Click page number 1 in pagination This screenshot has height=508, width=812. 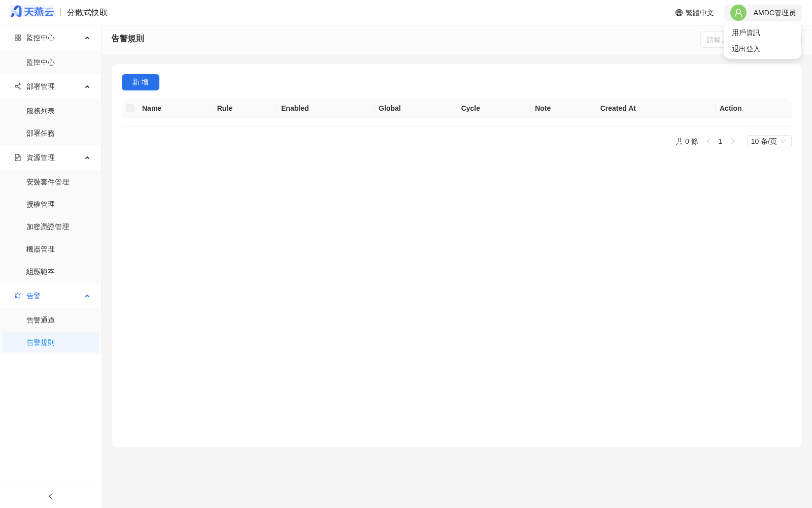[720, 141]
